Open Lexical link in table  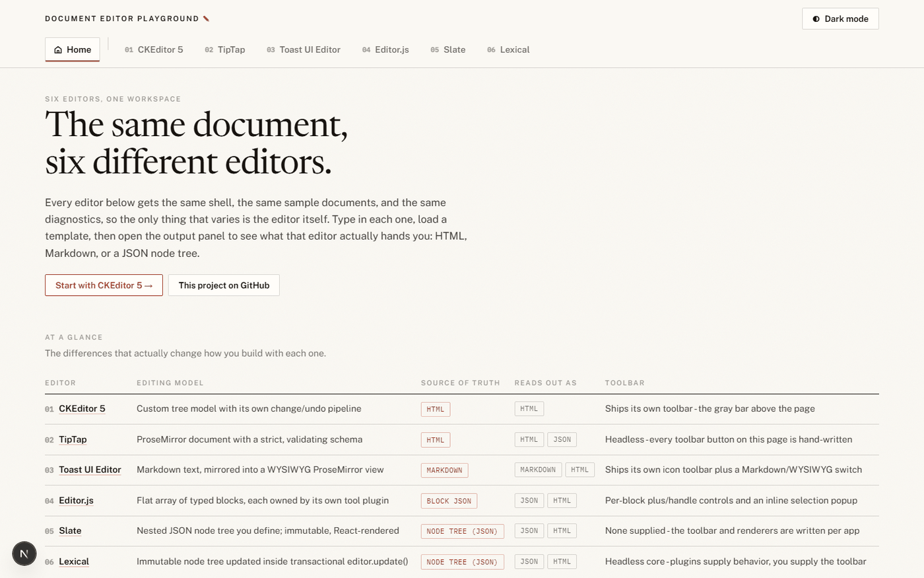[x=74, y=561]
